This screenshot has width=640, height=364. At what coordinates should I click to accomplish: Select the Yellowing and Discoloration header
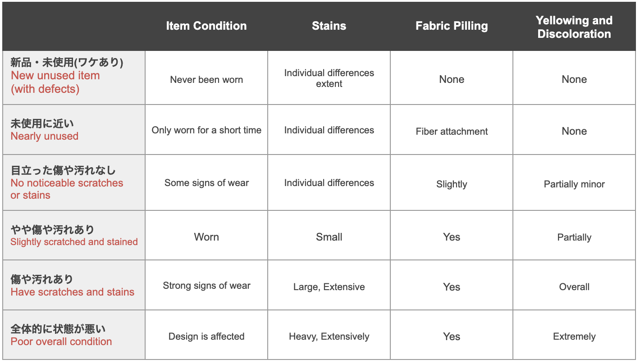[574, 27]
